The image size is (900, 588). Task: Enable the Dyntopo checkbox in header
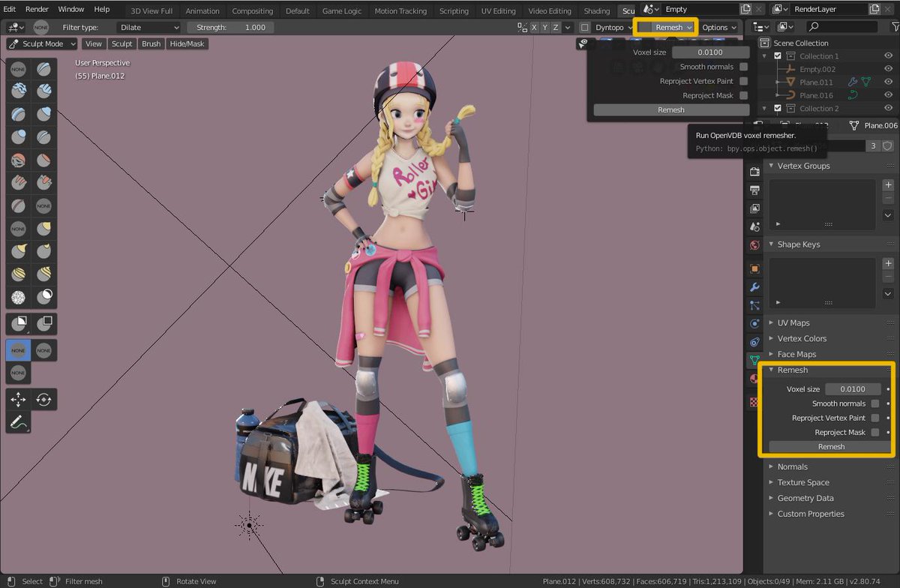[x=586, y=27]
